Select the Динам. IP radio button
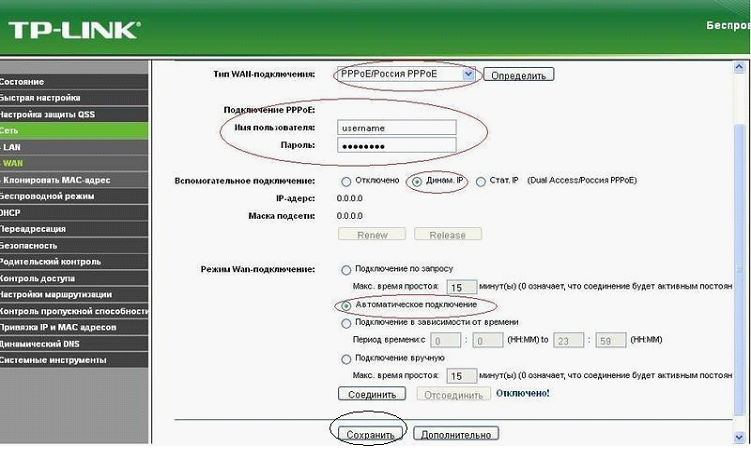Image resolution: width=751 pixels, height=465 pixels. [x=417, y=181]
